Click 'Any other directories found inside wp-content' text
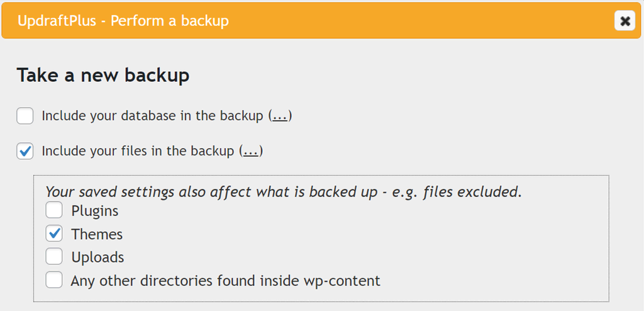Viewport: 644px width, 311px height. click(225, 280)
